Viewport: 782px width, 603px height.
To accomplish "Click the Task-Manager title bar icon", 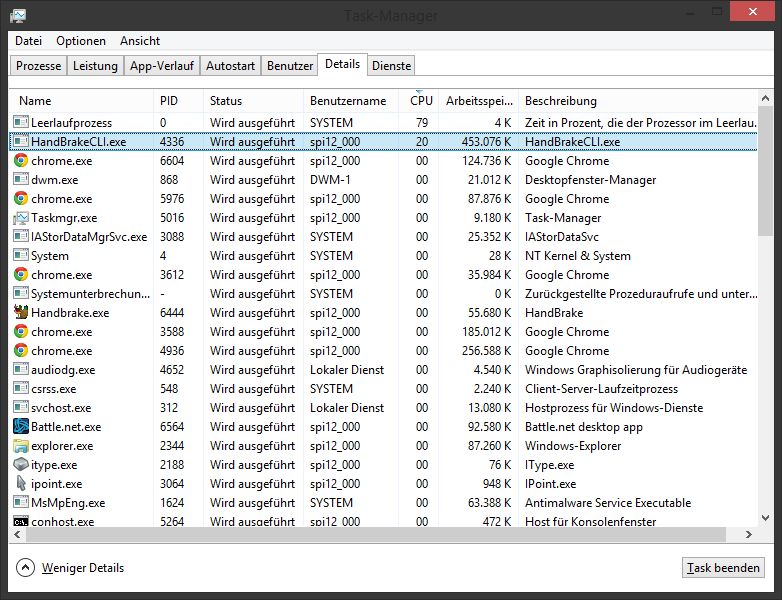I will pos(18,16).
